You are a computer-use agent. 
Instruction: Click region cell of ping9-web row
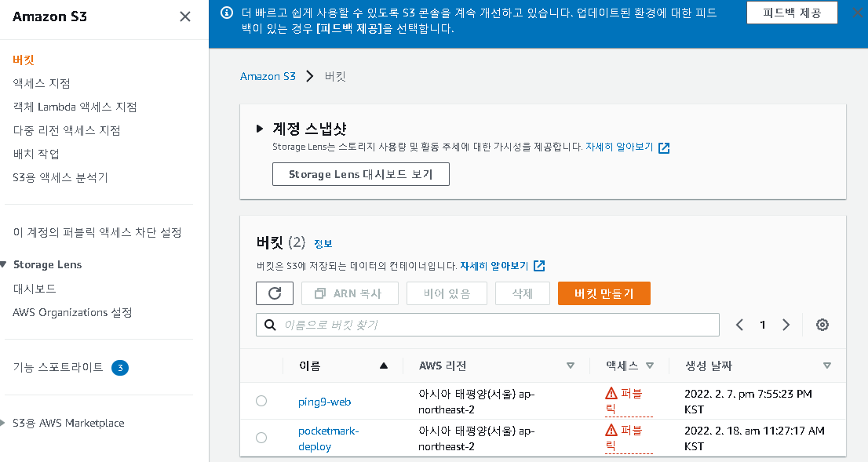pos(476,401)
